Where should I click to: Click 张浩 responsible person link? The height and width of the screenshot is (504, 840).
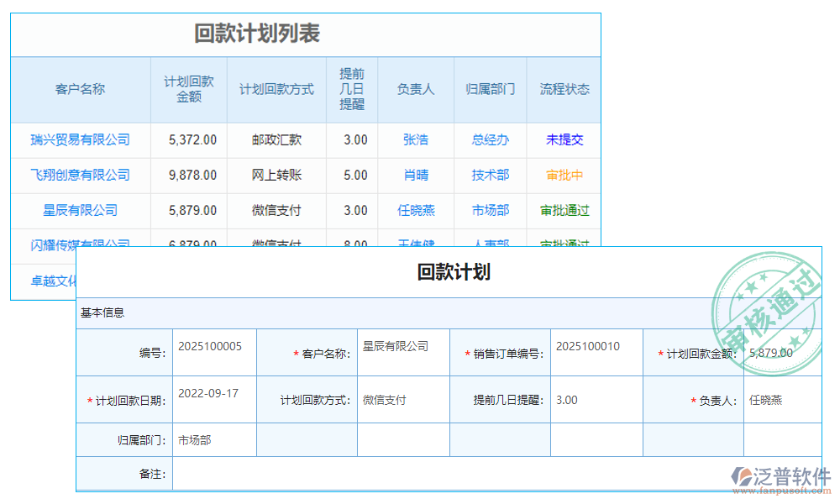[415, 140]
